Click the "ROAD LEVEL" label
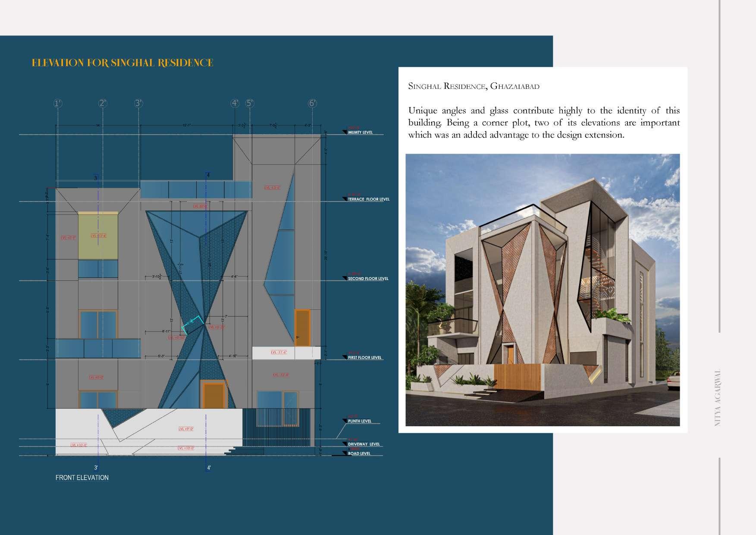This screenshot has width=756, height=535. (x=359, y=454)
